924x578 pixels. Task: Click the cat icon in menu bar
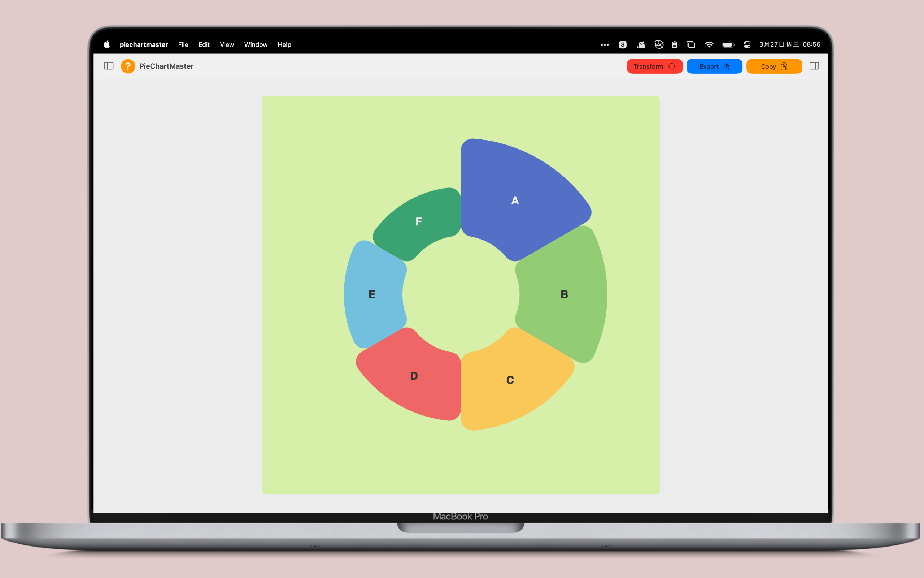point(641,45)
